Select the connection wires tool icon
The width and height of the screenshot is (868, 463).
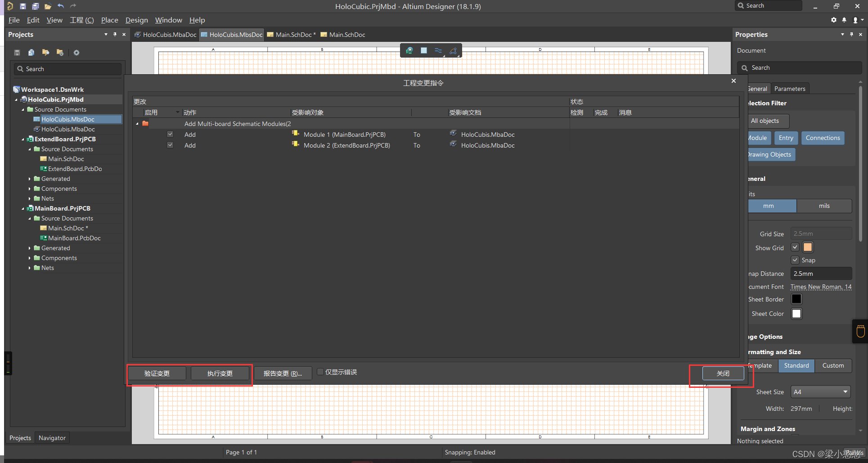point(438,50)
